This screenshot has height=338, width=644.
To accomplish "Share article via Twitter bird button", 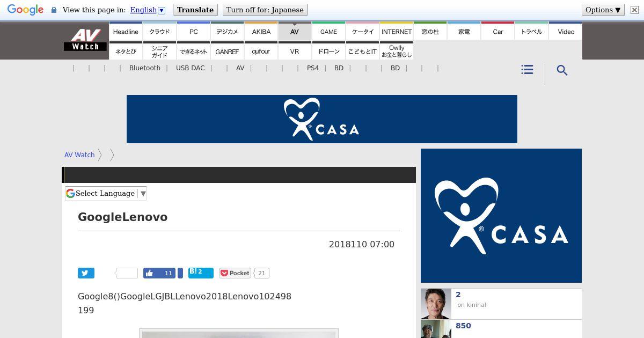I will click(x=86, y=273).
